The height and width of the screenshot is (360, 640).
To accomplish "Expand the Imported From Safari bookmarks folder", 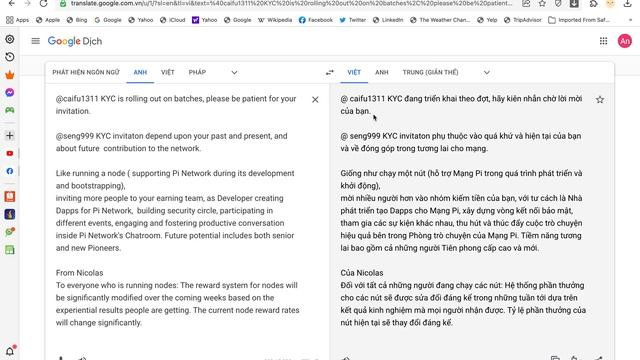I will [579, 20].
